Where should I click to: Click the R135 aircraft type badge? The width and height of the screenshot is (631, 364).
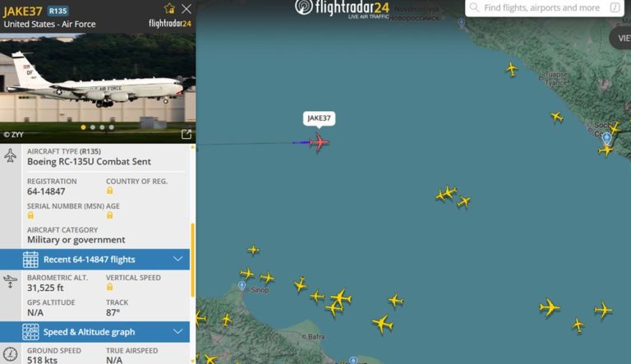pyautogui.click(x=58, y=11)
